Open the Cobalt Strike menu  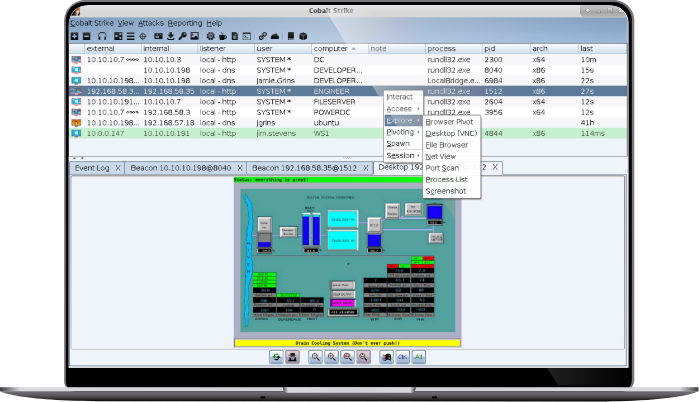pos(92,23)
